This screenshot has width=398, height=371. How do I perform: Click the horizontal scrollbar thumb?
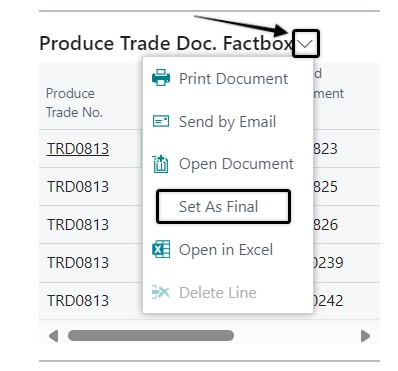click(x=151, y=336)
